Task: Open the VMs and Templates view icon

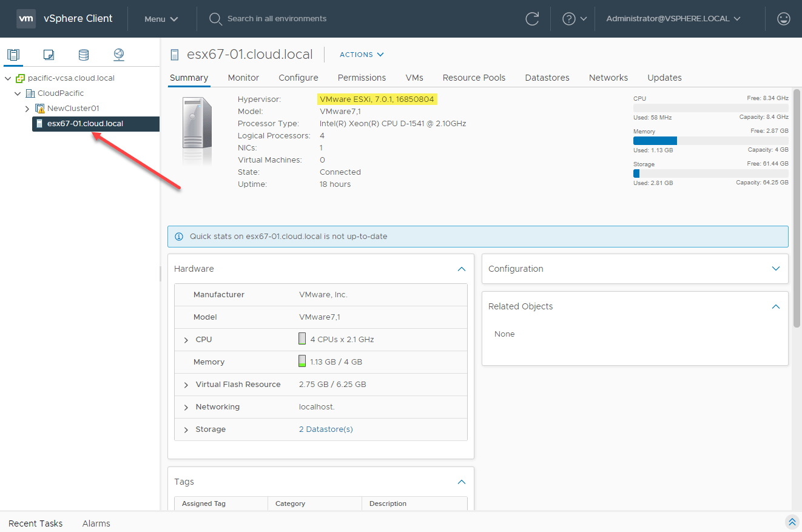Action: pyautogui.click(x=49, y=55)
